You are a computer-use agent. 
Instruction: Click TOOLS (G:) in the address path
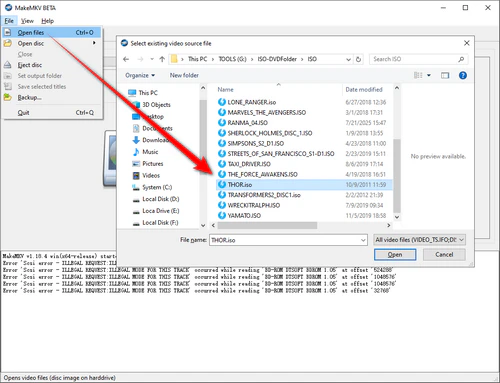point(232,59)
